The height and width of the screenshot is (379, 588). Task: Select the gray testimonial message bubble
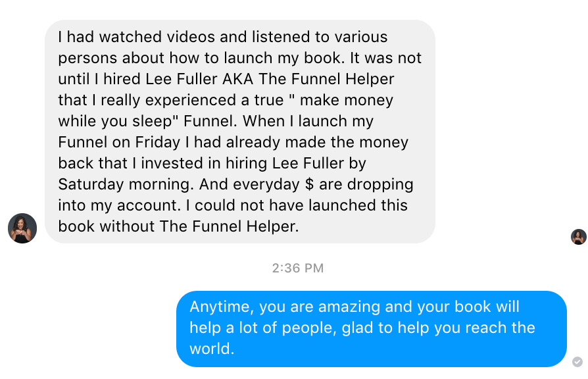point(240,132)
